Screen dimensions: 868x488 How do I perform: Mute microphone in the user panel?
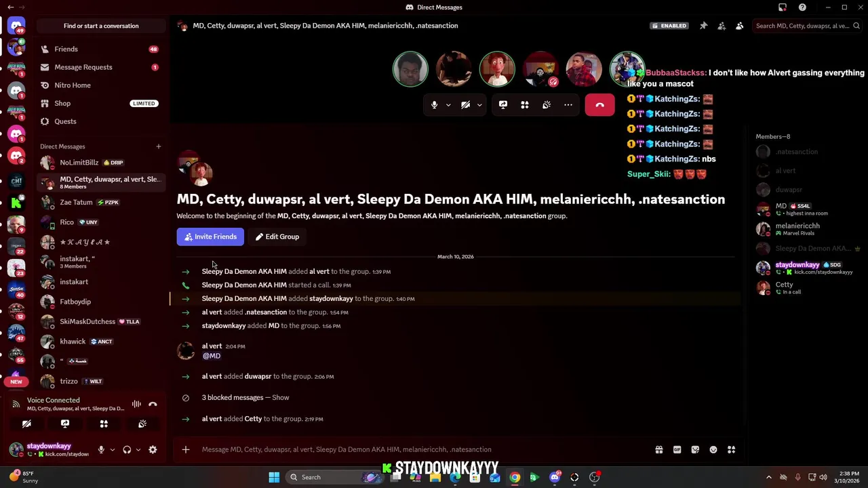tap(101, 449)
